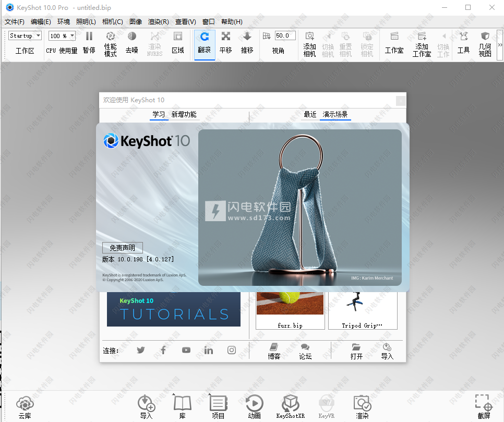Open the 工作室 studio icon
The image size is (504, 422).
coord(394,43)
